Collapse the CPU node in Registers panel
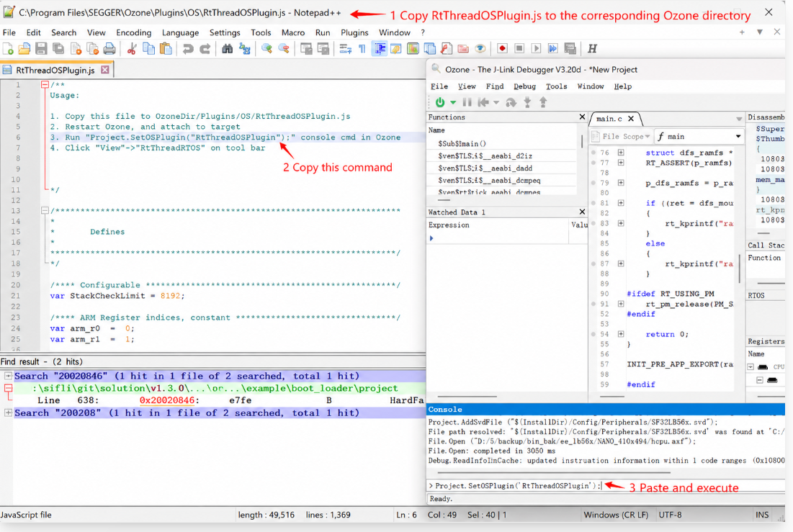Viewport: 793px width, 532px height. pyautogui.click(x=751, y=366)
